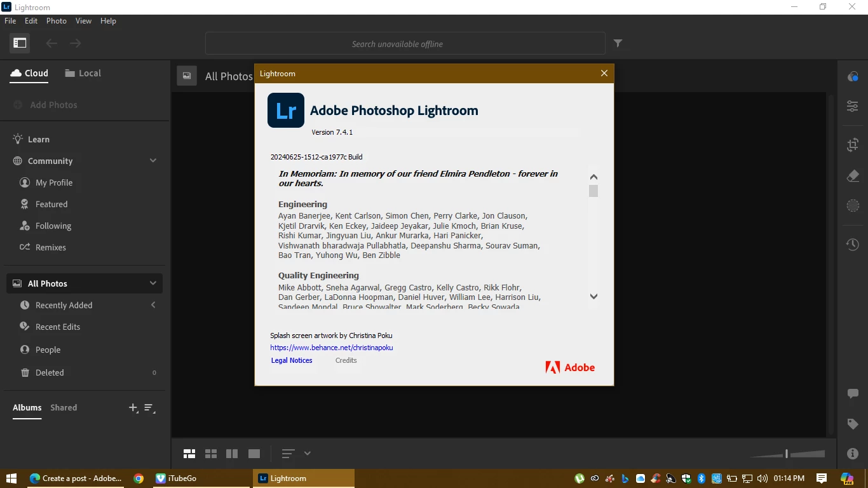The width and height of the screenshot is (868, 488).
Task: Open the File menu
Action: (x=10, y=21)
